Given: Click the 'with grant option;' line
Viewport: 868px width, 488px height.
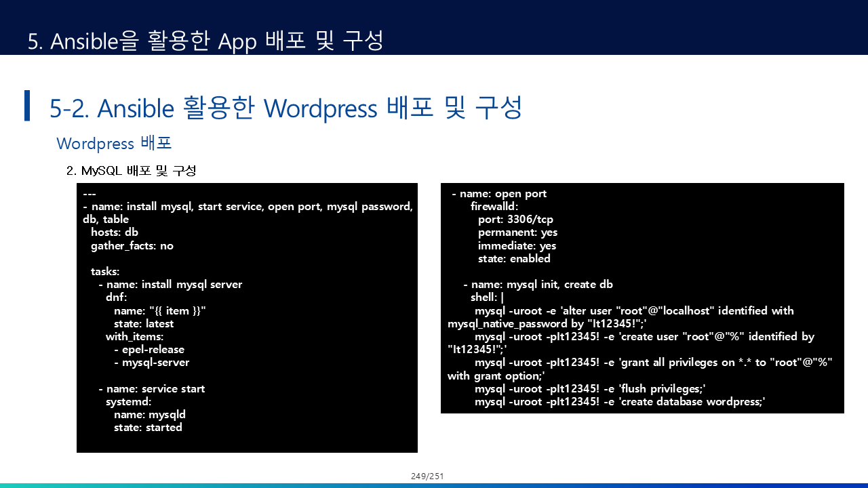Looking at the screenshot, I should [x=496, y=375].
